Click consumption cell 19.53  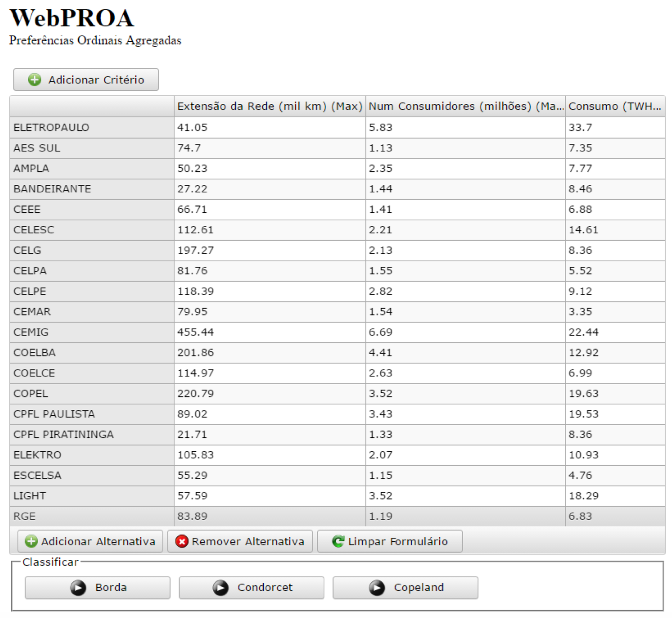615,414
